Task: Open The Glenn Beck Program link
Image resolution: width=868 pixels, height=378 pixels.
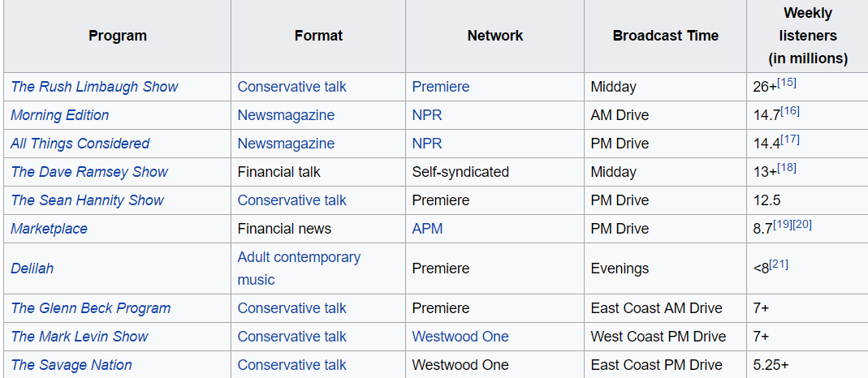Action: click(x=90, y=308)
